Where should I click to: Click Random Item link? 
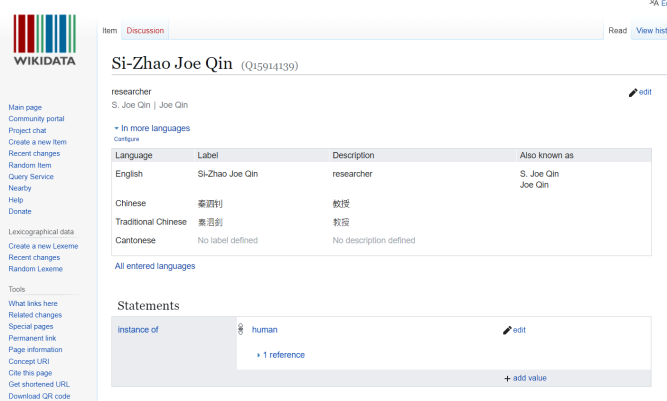coord(30,165)
